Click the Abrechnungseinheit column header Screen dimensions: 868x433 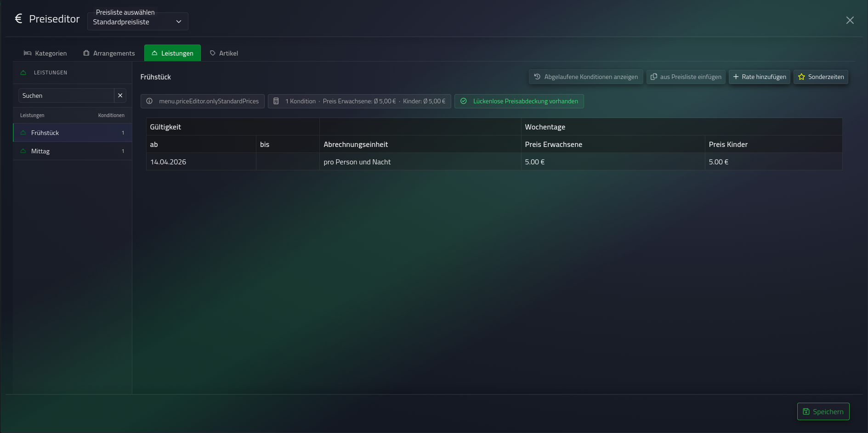coord(420,144)
